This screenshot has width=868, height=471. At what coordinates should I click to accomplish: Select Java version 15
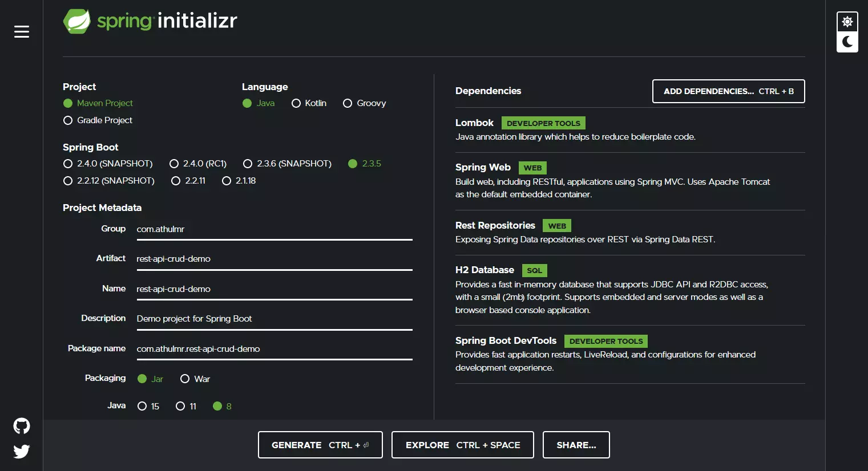148,407
